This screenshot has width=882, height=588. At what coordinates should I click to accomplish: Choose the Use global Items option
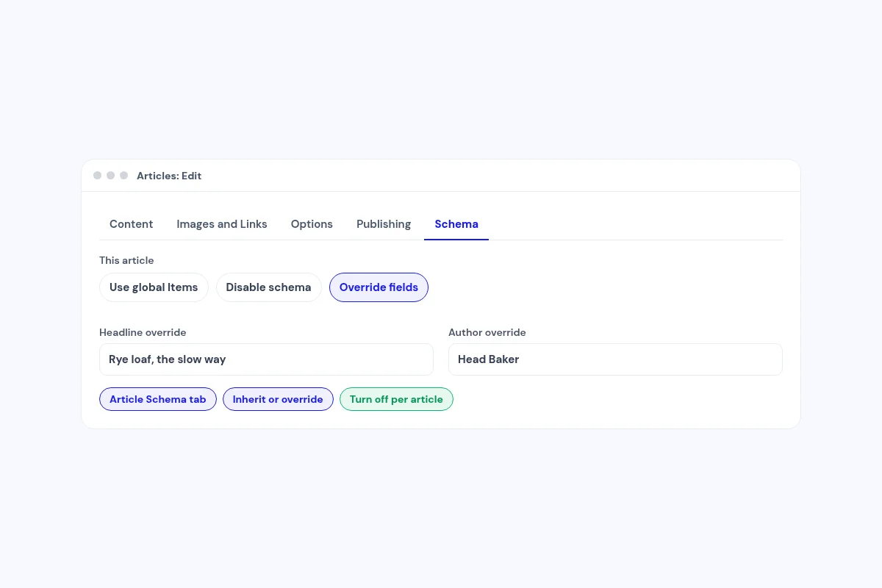[x=154, y=287]
